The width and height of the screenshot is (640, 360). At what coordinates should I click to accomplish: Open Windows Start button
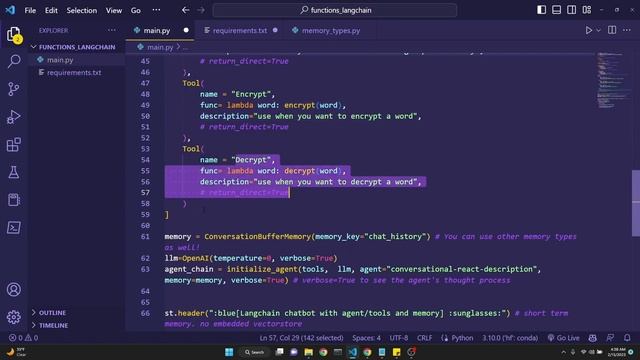pos(229,352)
